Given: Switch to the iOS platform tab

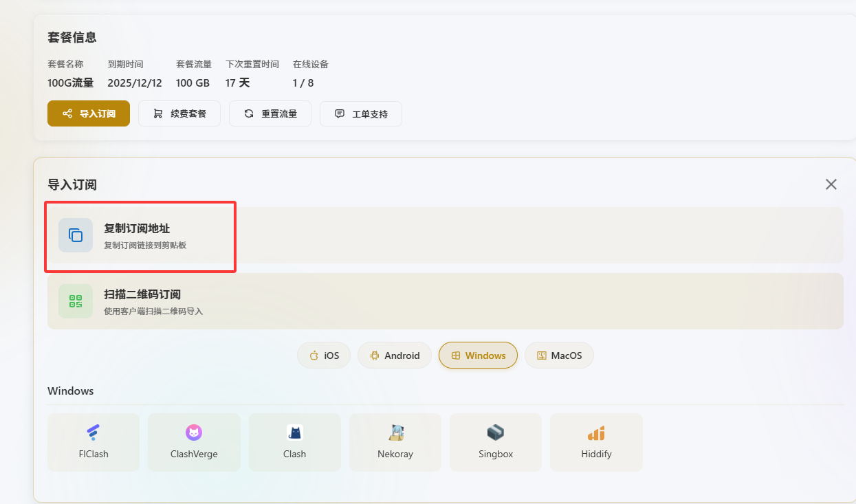Looking at the screenshot, I should pyautogui.click(x=324, y=355).
